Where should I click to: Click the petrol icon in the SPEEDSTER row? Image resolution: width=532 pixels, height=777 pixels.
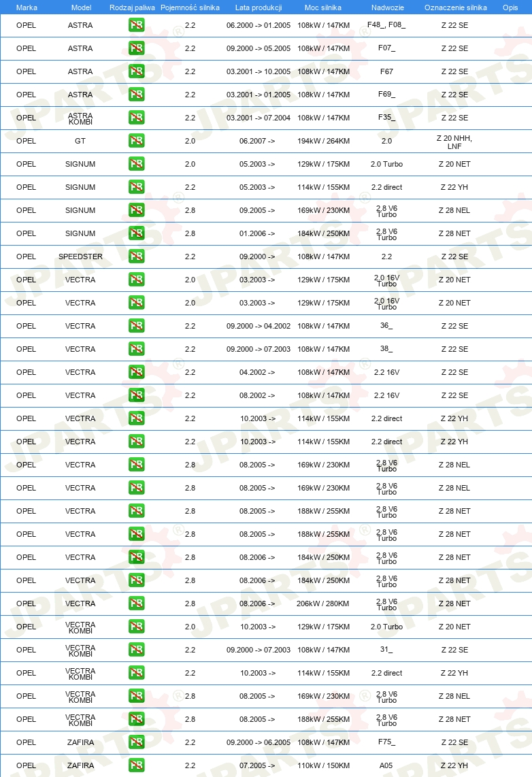click(136, 257)
